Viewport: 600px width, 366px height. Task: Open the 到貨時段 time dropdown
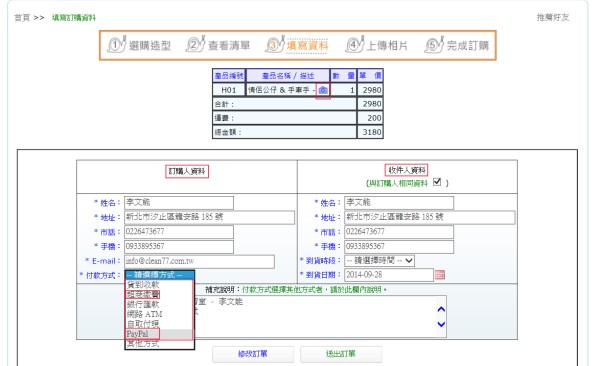coord(379,261)
